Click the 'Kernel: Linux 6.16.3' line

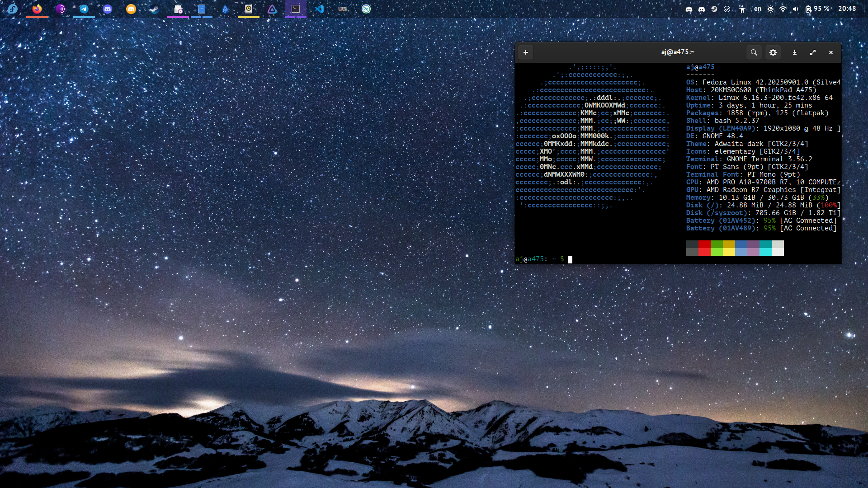click(x=759, y=98)
